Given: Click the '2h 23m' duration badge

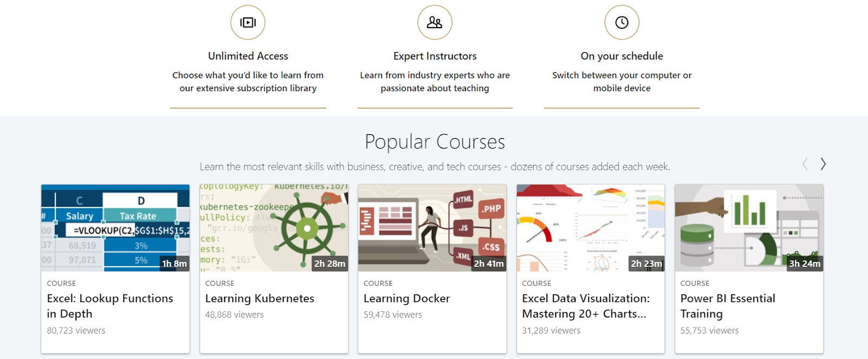Looking at the screenshot, I should tap(647, 264).
